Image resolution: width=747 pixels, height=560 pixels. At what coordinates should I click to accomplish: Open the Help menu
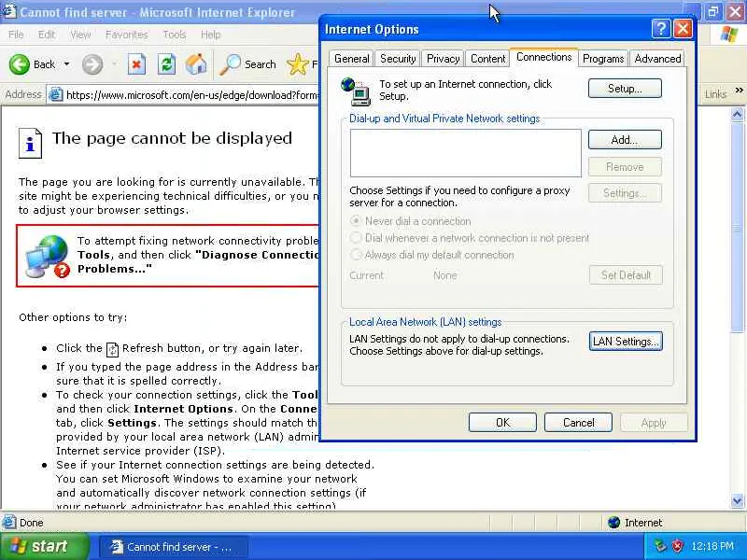pos(211,35)
